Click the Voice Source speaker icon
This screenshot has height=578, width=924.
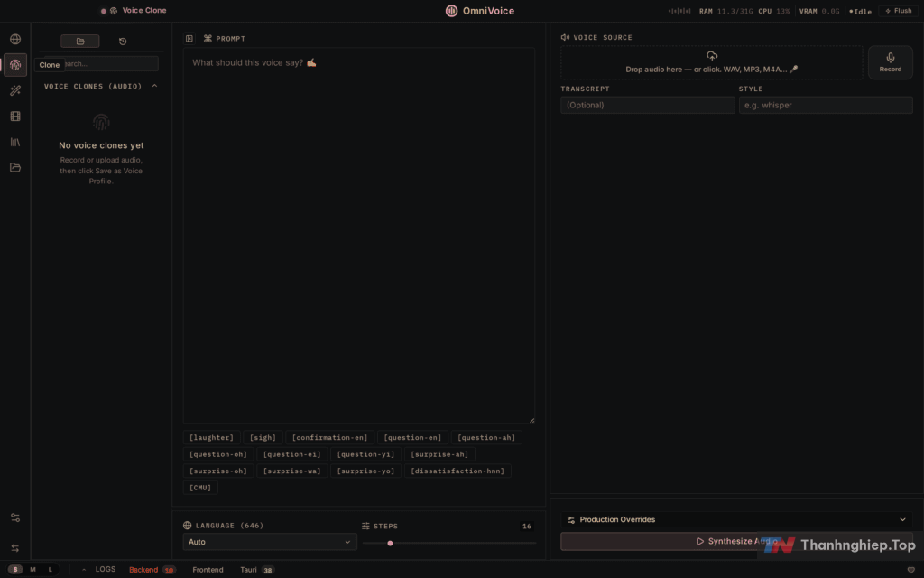(x=565, y=37)
